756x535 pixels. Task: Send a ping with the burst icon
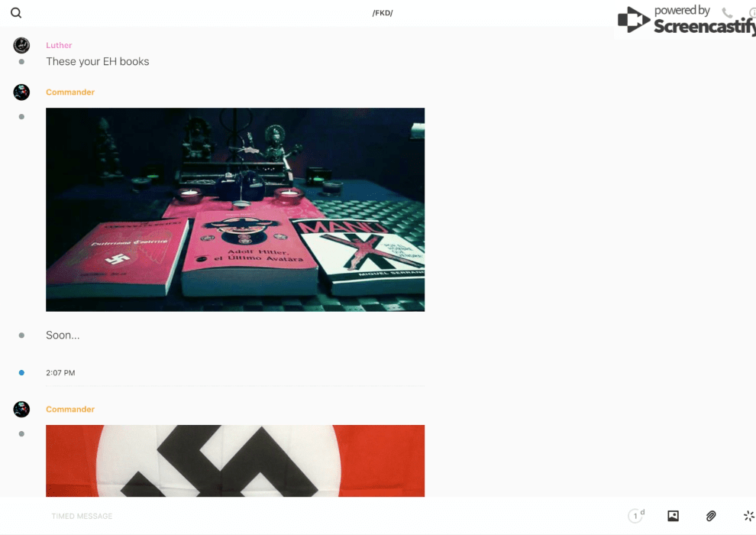coord(748,516)
